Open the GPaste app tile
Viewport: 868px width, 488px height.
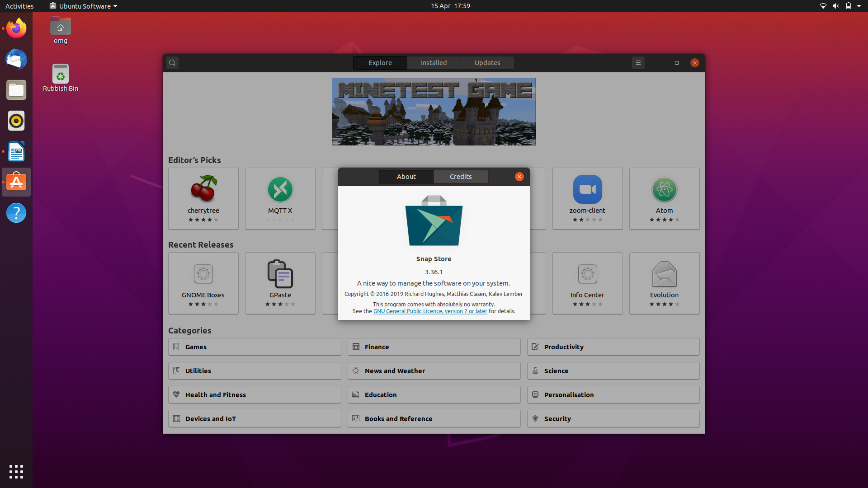pos(280,283)
